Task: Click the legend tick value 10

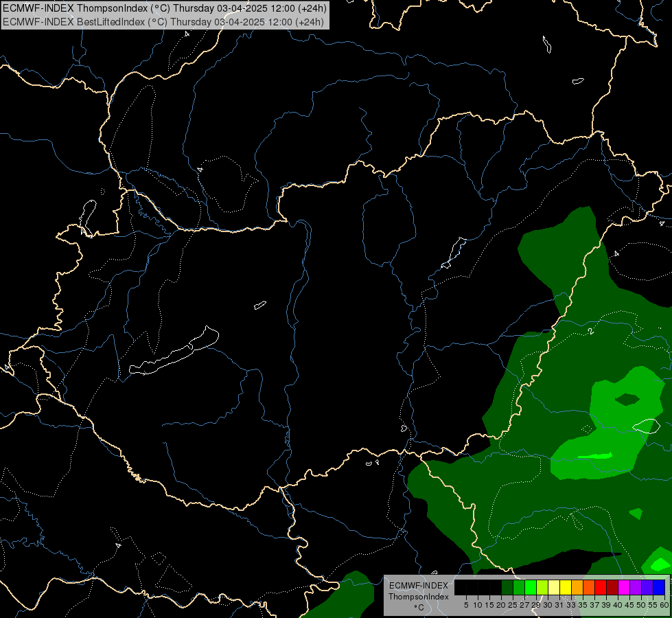Action: 478,605
